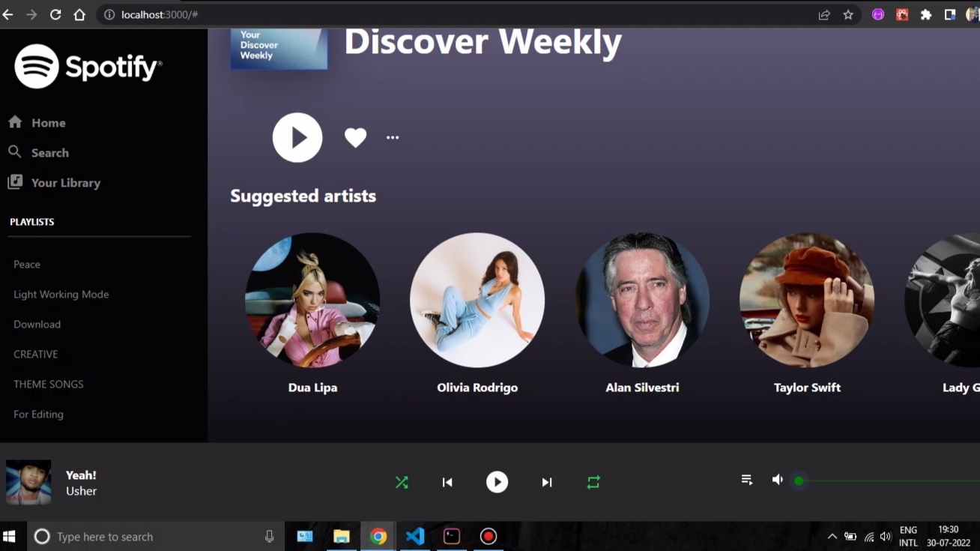The width and height of the screenshot is (980, 551).
Task: Click the volume slider handle
Action: coord(799,481)
